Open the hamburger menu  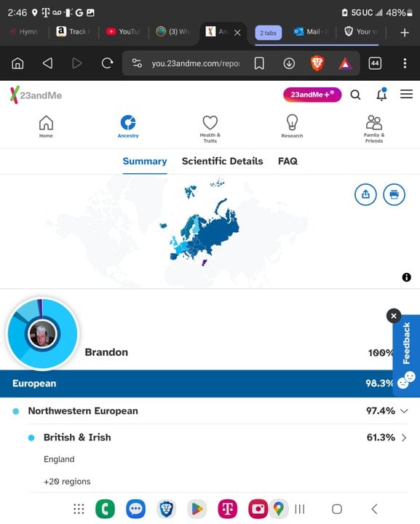406,94
